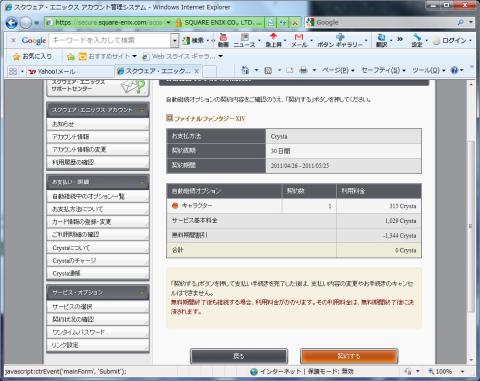
Task: Click the scrollbar down arrow at the bottom right
Action: pos(471,360)
